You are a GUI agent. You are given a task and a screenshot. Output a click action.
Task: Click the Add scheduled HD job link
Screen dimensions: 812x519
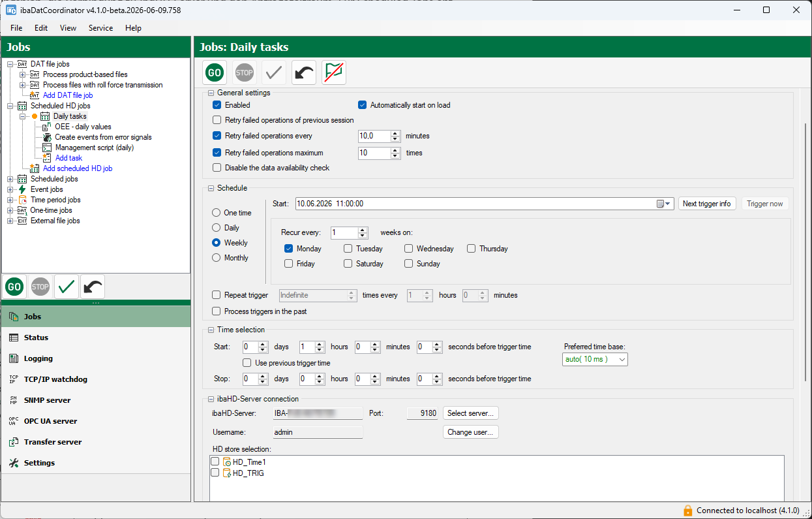[78, 168]
